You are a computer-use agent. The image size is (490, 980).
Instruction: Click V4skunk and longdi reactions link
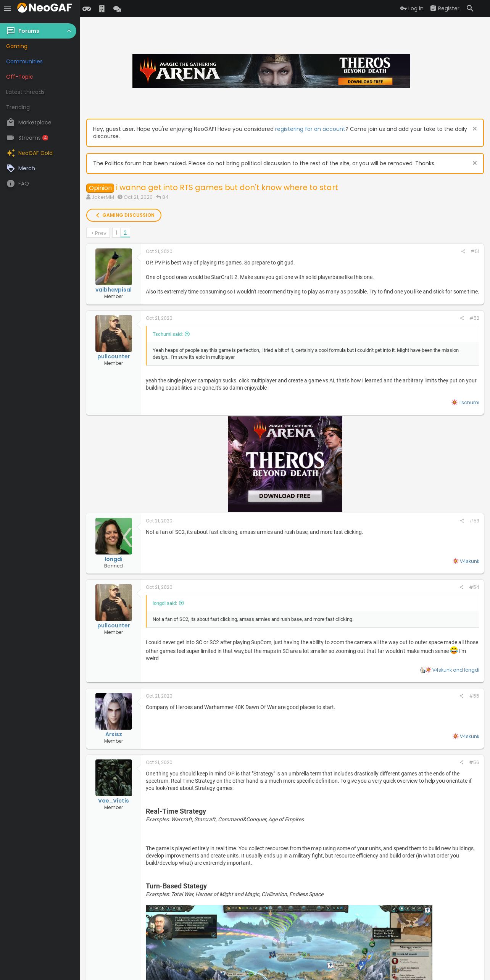tap(456, 670)
